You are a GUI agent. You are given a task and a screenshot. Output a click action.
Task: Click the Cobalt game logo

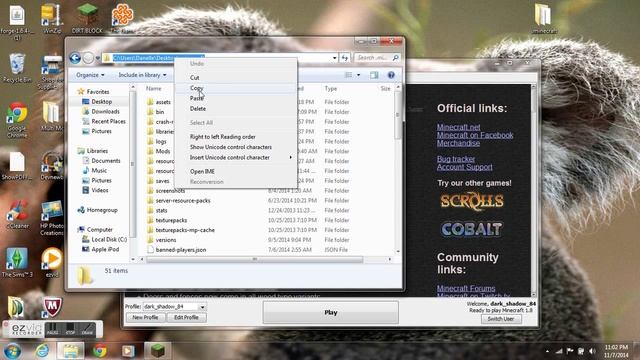coord(471,229)
